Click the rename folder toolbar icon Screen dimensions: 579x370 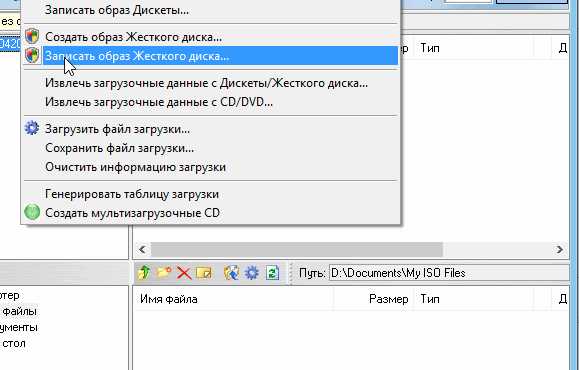click(204, 273)
